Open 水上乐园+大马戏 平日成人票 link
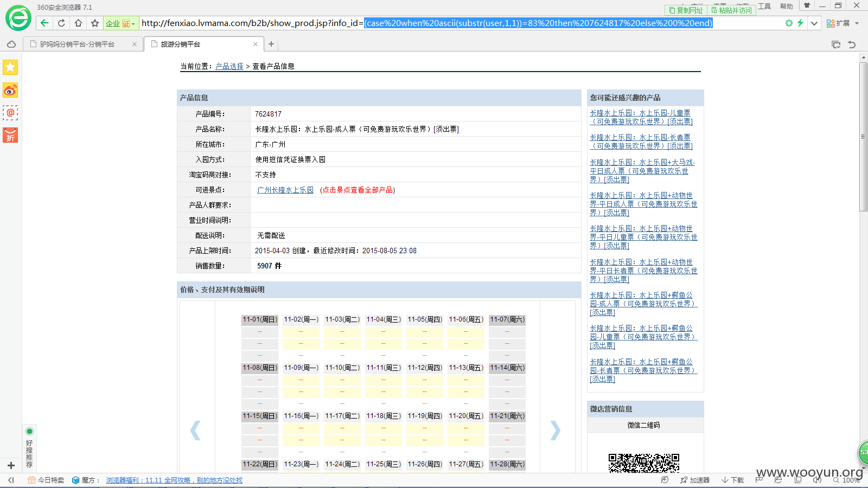The height and width of the screenshot is (488, 868). [642, 171]
